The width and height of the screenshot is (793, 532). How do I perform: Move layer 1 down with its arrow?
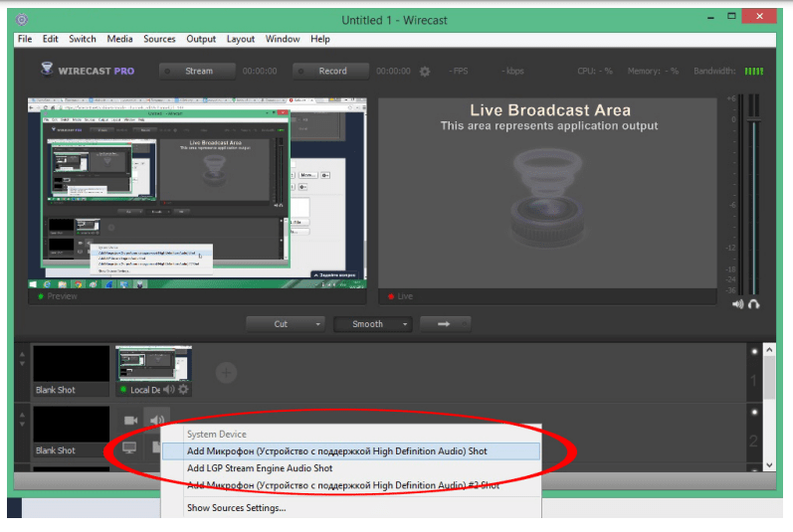pyautogui.click(x=22, y=363)
